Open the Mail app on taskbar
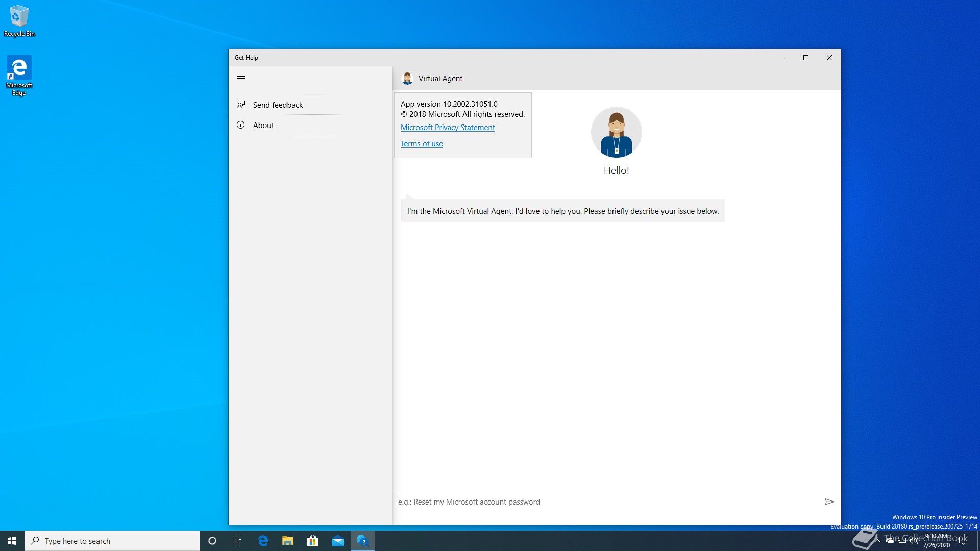This screenshot has height=551, width=980. coord(338,541)
